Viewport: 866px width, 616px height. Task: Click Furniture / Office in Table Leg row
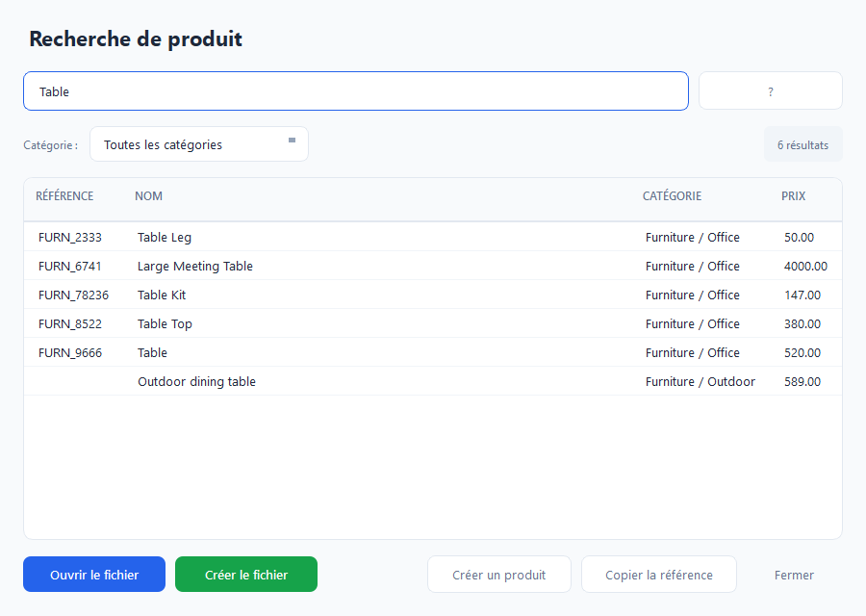(x=693, y=238)
